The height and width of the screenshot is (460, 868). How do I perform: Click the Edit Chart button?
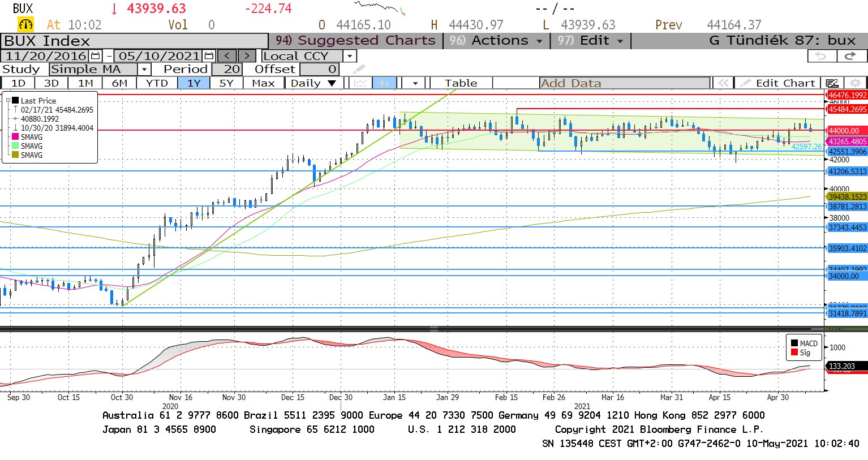coord(779,83)
